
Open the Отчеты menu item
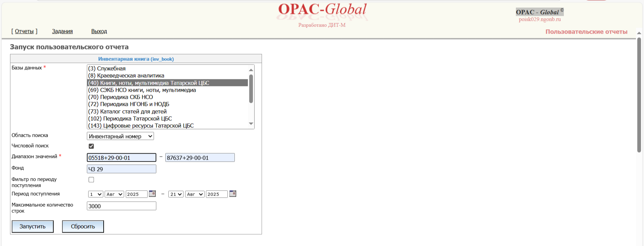(x=24, y=31)
